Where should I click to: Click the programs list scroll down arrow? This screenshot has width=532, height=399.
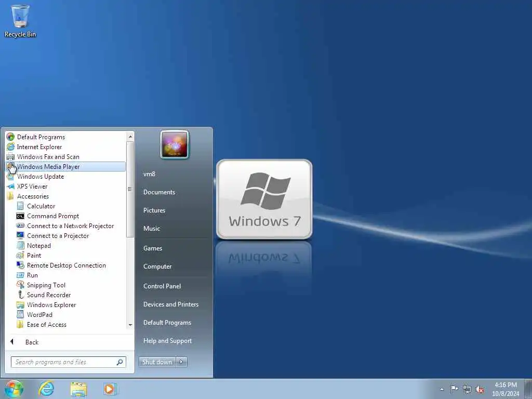tap(130, 325)
